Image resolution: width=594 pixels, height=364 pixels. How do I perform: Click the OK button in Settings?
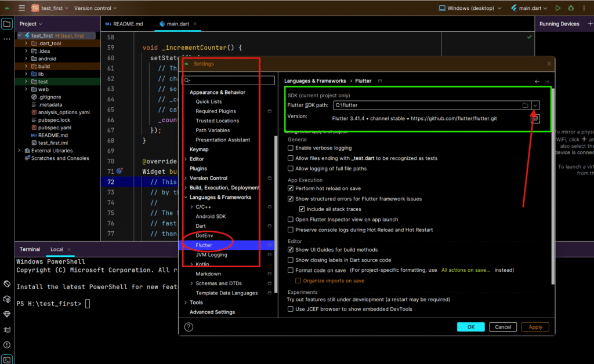coord(470,327)
